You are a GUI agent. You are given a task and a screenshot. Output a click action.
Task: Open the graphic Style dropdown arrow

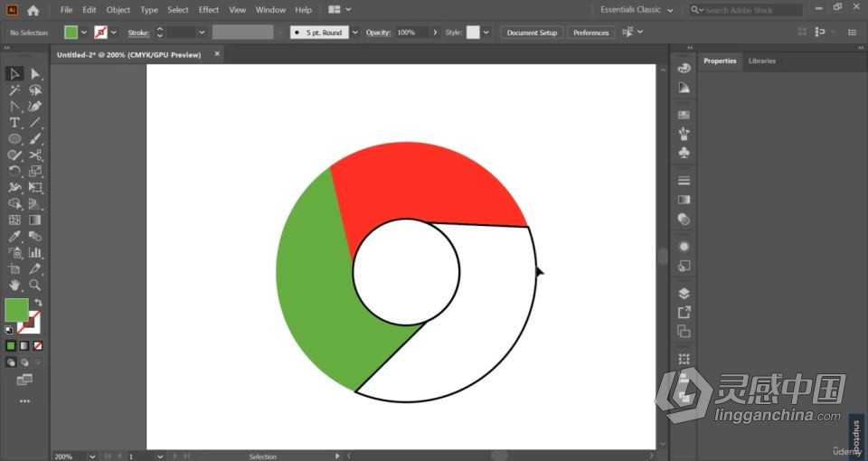click(x=486, y=33)
